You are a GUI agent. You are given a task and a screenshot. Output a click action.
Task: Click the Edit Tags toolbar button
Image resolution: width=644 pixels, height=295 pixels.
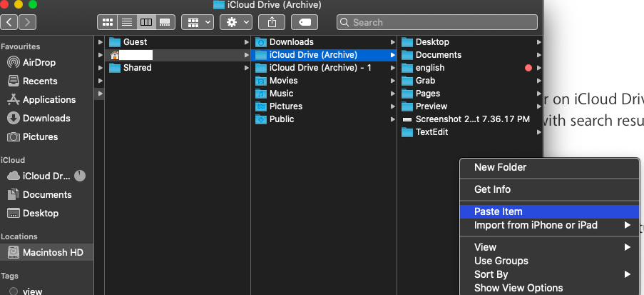(305, 22)
